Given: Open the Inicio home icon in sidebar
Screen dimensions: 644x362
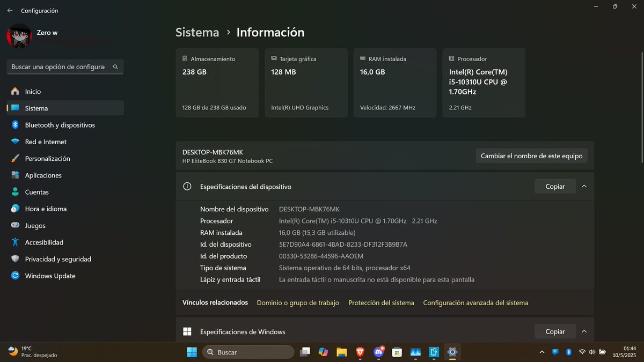Looking at the screenshot, I should click(15, 91).
